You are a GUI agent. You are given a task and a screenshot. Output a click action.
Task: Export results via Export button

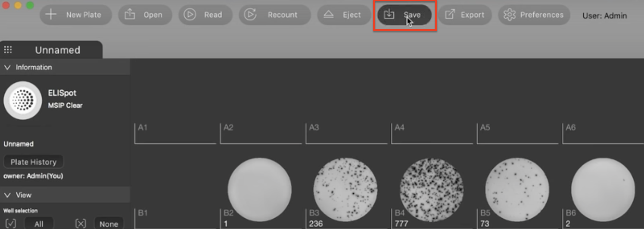point(465,15)
